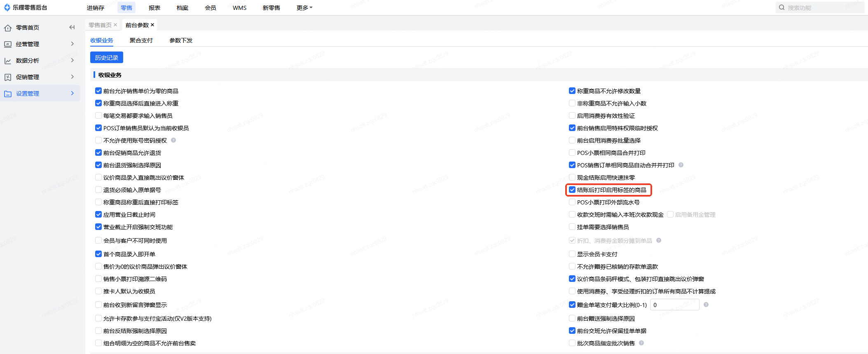Check 不允许赠券已核销的存款单退款

[572, 266]
